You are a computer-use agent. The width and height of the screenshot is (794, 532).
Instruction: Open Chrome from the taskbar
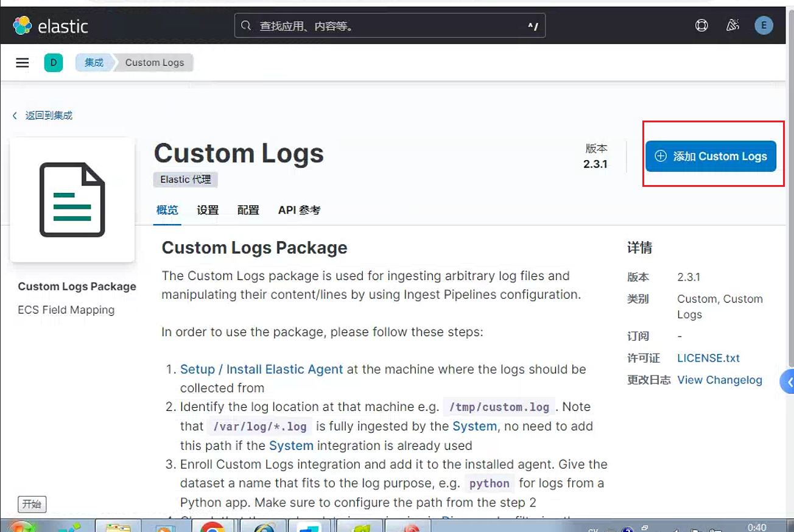pyautogui.click(x=213, y=527)
